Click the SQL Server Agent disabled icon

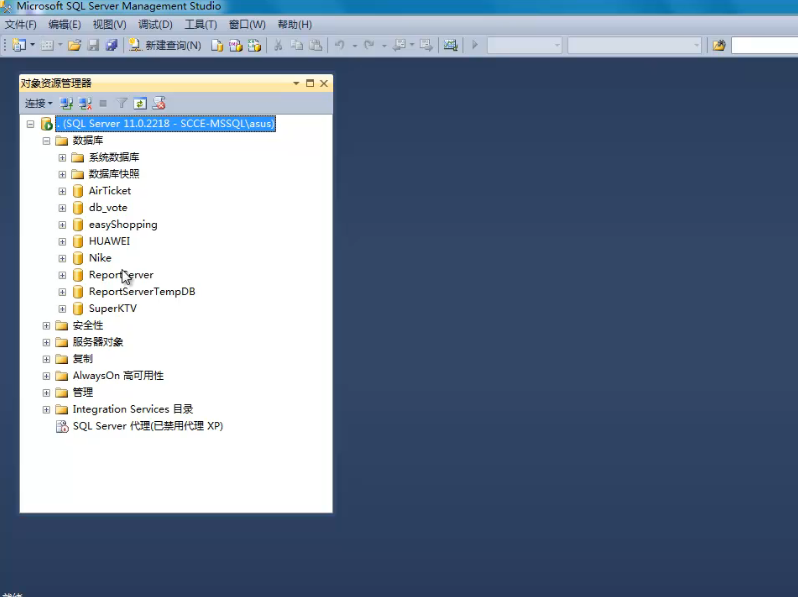click(62, 427)
